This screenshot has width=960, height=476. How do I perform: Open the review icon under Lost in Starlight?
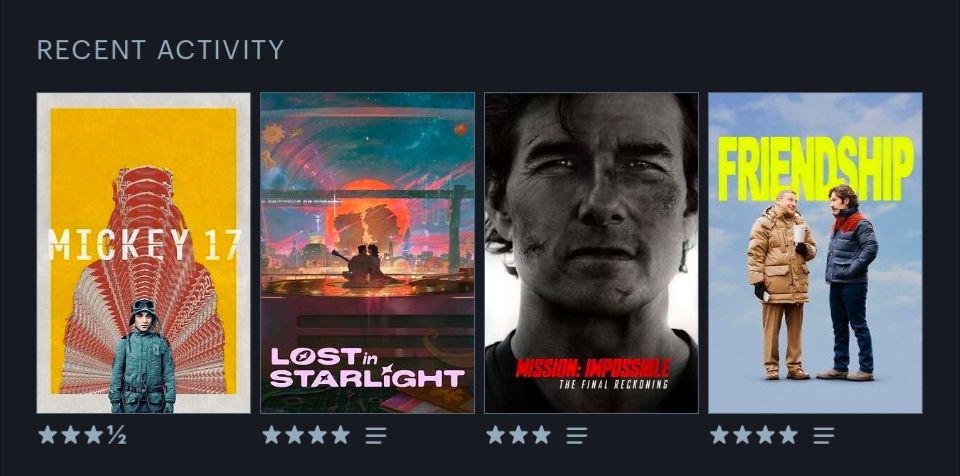pyautogui.click(x=376, y=436)
